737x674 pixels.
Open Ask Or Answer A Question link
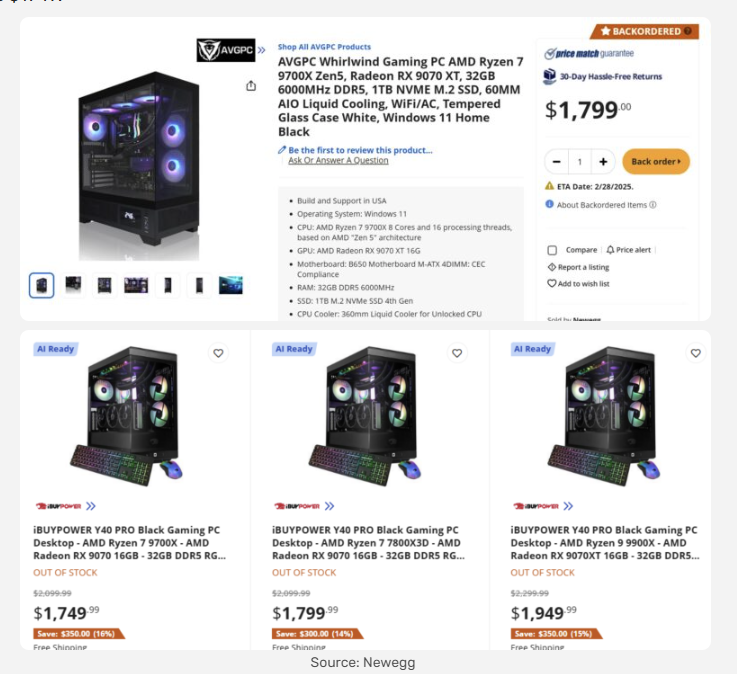338,160
